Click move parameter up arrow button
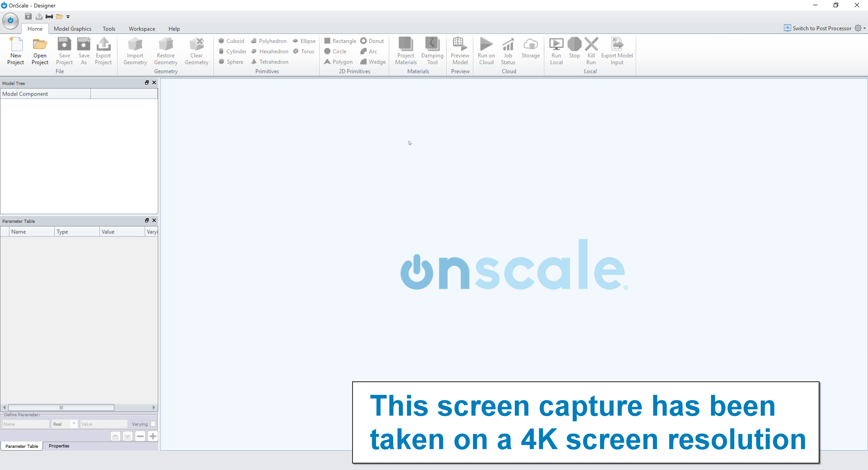 click(x=115, y=436)
